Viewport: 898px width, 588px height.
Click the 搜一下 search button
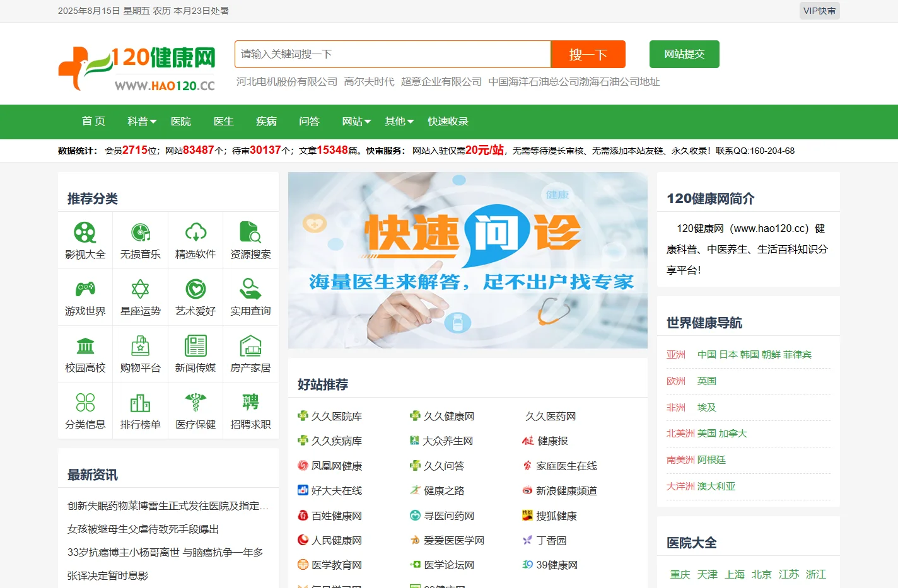pyautogui.click(x=588, y=54)
